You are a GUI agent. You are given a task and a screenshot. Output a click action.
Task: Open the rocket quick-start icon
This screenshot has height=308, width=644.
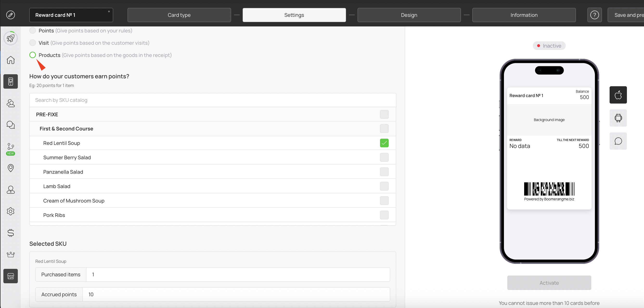[11, 38]
